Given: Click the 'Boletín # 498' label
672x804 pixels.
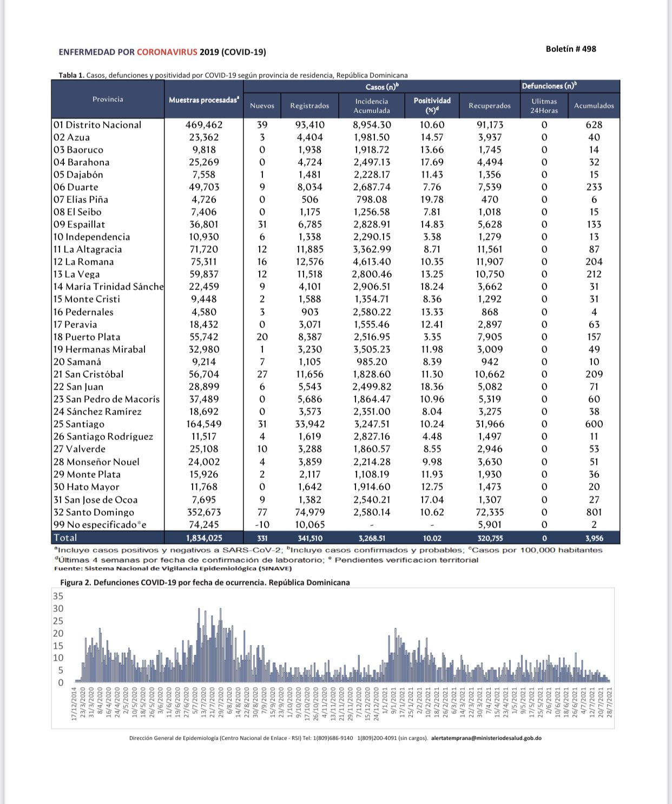Looking at the screenshot, I should point(571,49).
